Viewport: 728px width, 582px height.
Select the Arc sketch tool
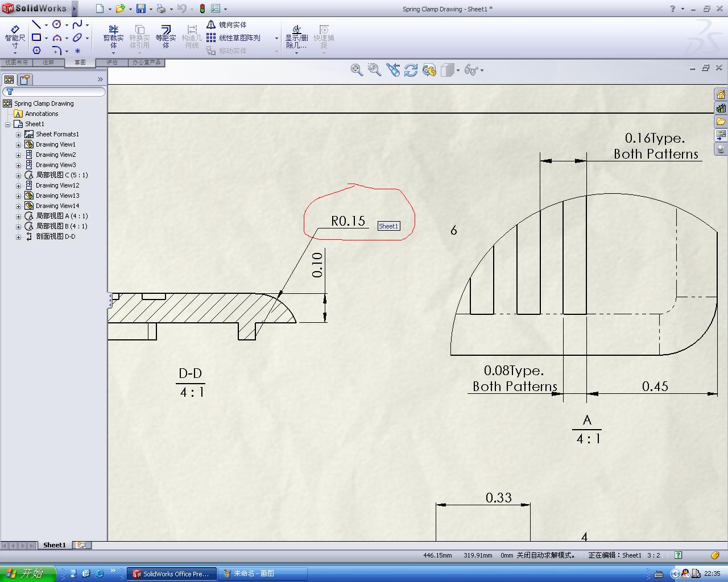coord(57,38)
